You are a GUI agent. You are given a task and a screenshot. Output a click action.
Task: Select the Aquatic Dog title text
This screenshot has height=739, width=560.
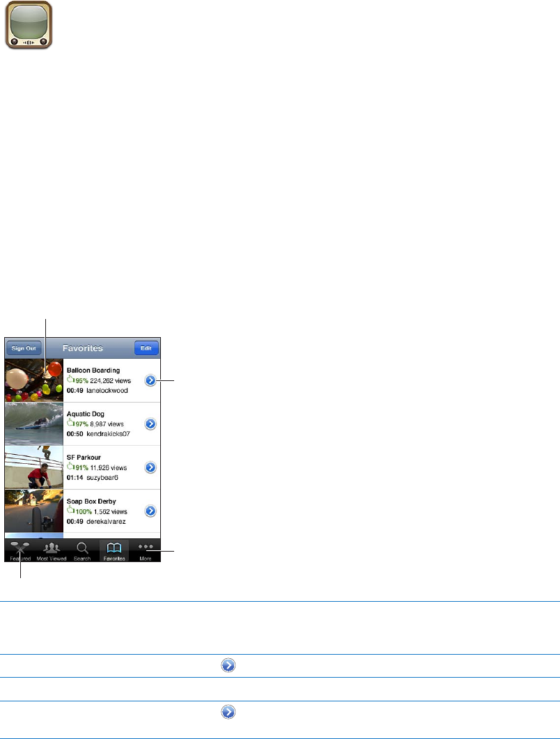point(85,414)
